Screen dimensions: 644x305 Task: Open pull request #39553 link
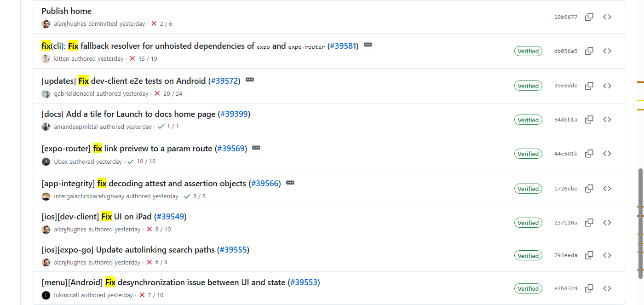304,282
